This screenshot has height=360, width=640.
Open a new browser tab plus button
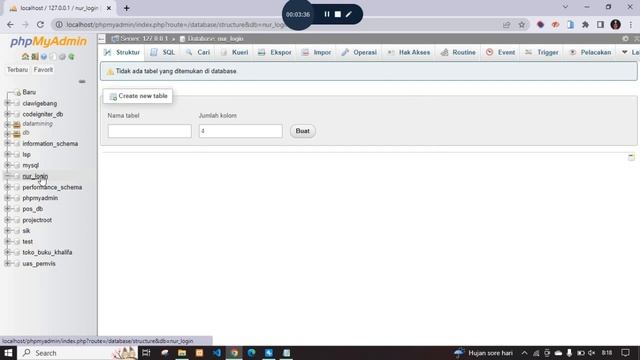tap(127, 8)
